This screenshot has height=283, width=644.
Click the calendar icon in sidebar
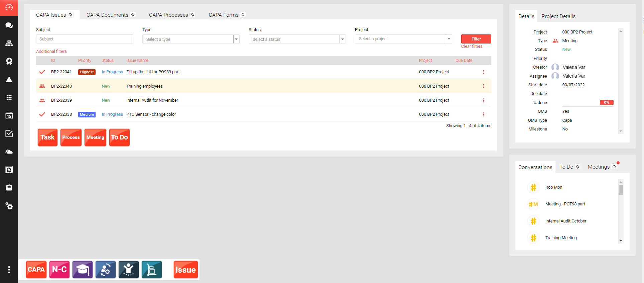pyautogui.click(x=9, y=116)
